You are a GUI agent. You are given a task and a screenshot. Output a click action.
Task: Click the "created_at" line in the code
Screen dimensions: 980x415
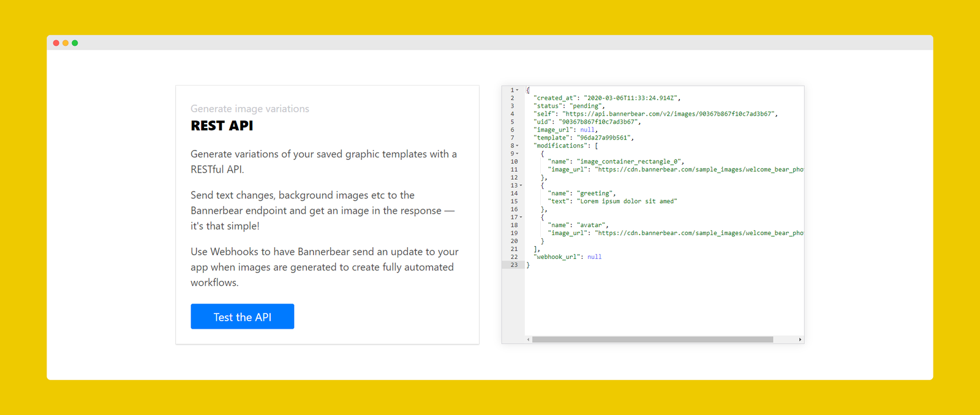[x=607, y=98]
